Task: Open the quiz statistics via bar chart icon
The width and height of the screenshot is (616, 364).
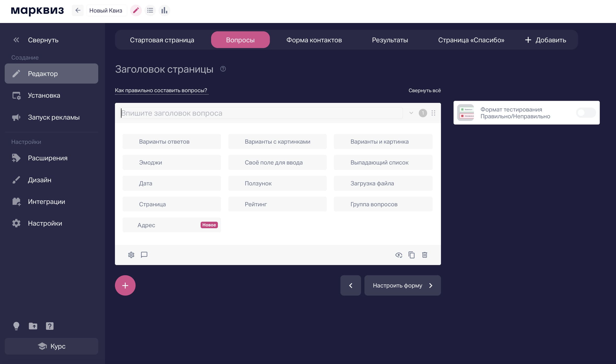Action: click(164, 10)
